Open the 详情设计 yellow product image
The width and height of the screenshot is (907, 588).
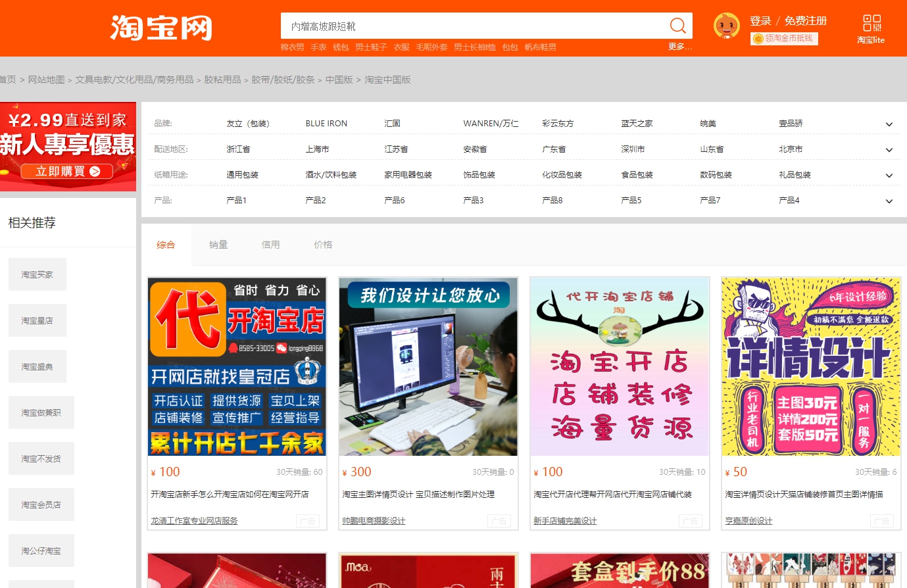[x=810, y=366]
